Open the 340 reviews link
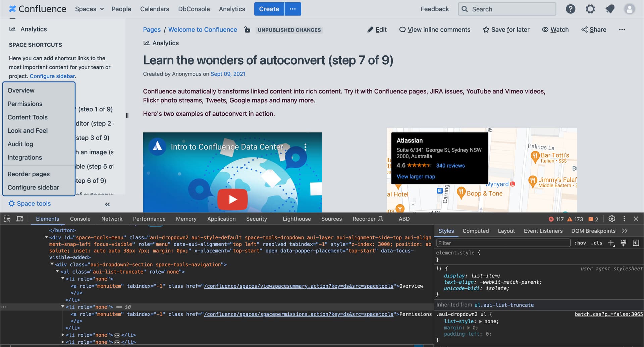The height and width of the screenshot is (347, 644). coord(450,166)
